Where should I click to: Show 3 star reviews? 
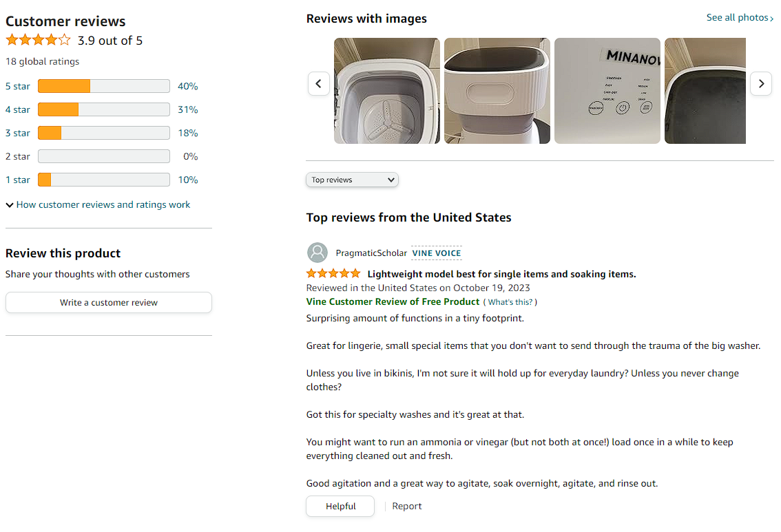coord(18,133)
